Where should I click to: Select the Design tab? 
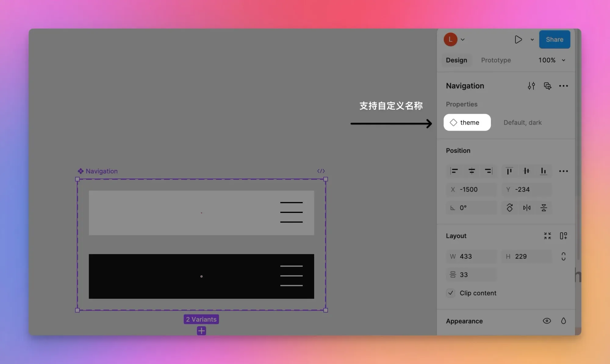pos(456,60)
